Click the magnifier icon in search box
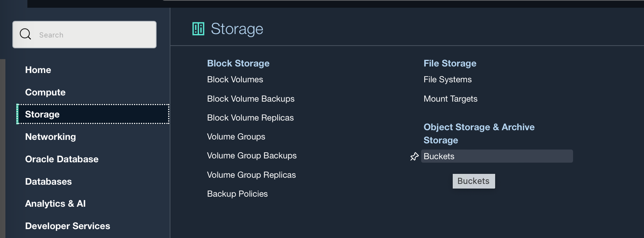The image size is (644, 238). pyautogui.click(x=25, y=34)
